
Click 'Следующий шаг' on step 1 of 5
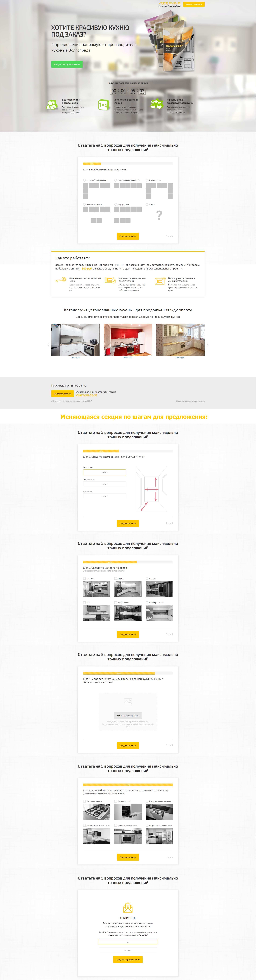tap(128, 236)
